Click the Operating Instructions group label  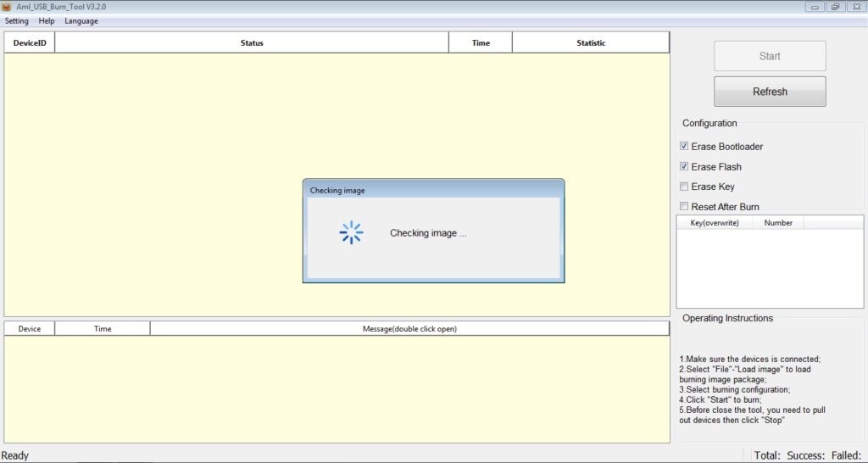point(727,318)
